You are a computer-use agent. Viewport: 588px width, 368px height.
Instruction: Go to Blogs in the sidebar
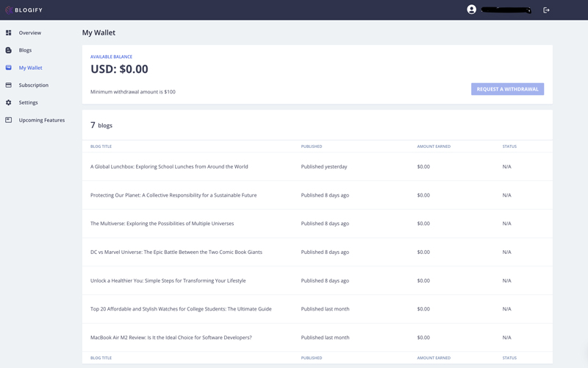pos(25,50)
